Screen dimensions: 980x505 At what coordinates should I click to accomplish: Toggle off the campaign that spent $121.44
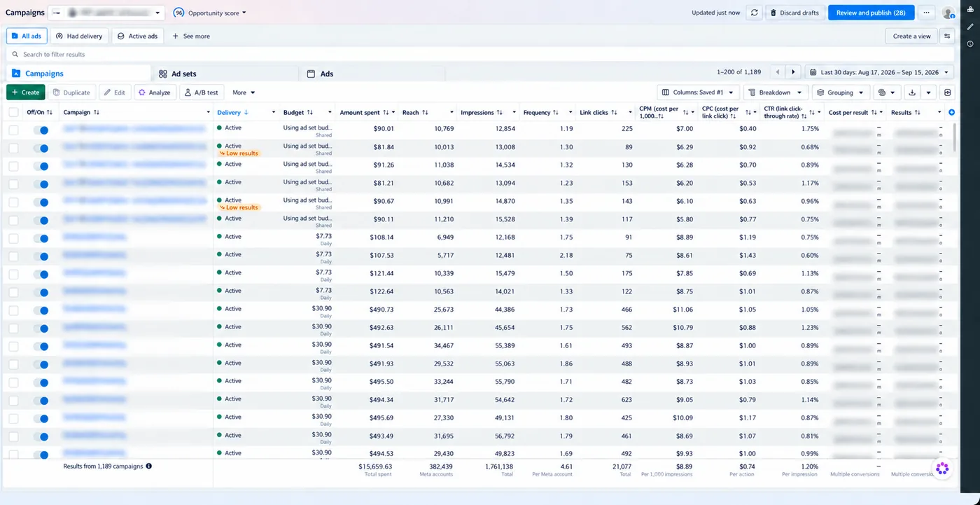tap(41, 274)
